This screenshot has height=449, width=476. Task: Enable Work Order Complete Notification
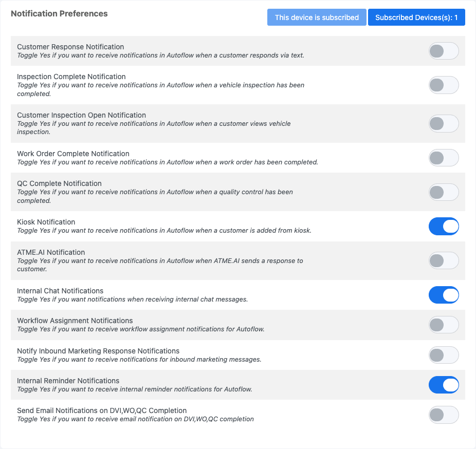point(443,158)
